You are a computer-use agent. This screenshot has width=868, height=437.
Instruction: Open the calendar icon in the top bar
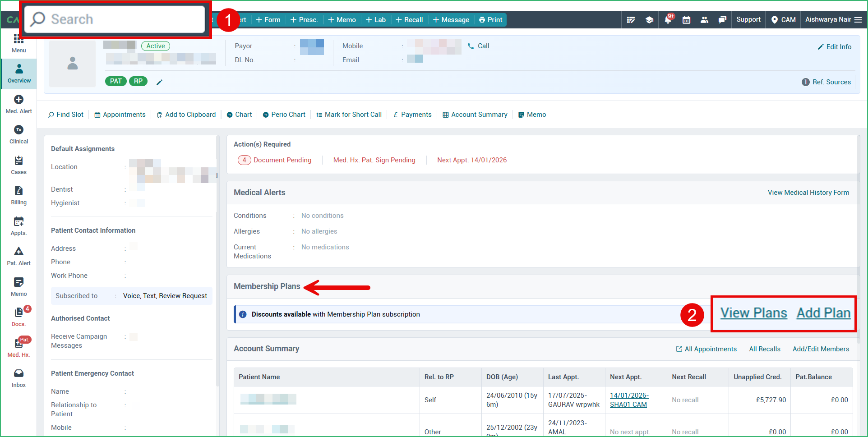(x=686, y=20)
